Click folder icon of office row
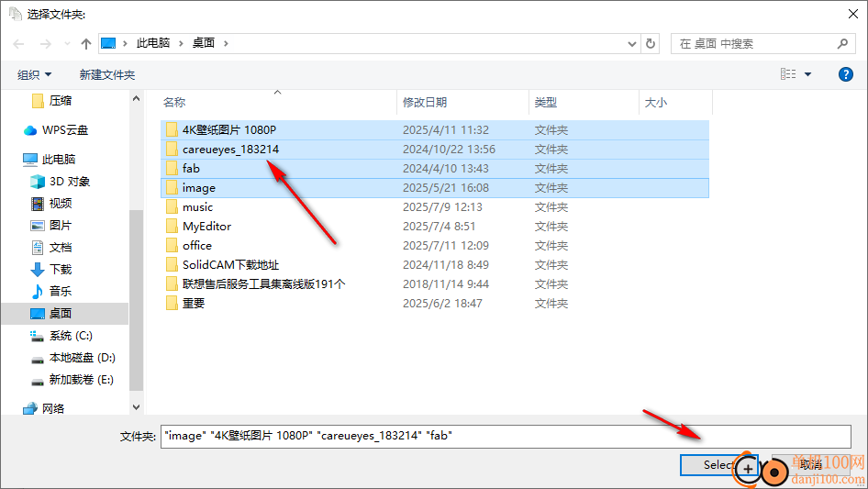The height and width of the screenshot is (489, 868). click(172, 245)
